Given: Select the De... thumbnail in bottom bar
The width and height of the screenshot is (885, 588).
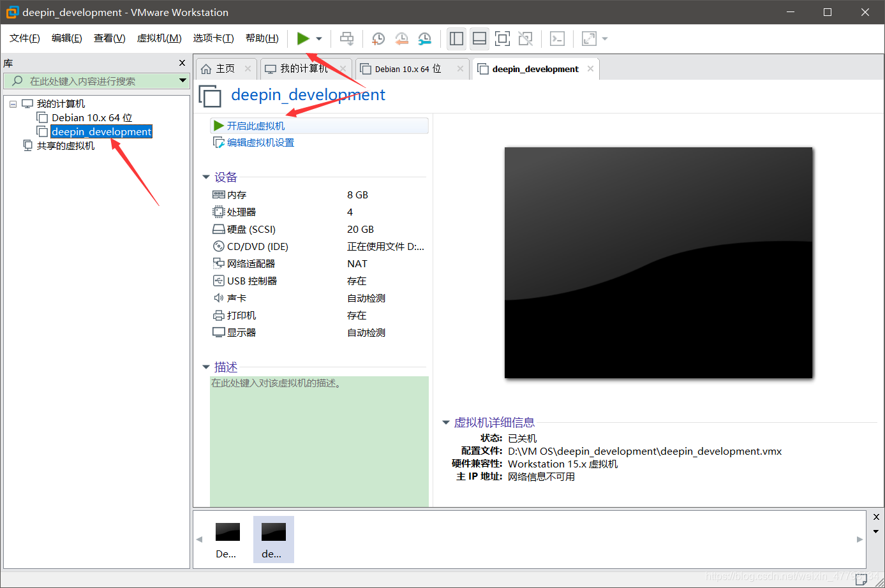Looking at the screenshot, I should (227, 540).
